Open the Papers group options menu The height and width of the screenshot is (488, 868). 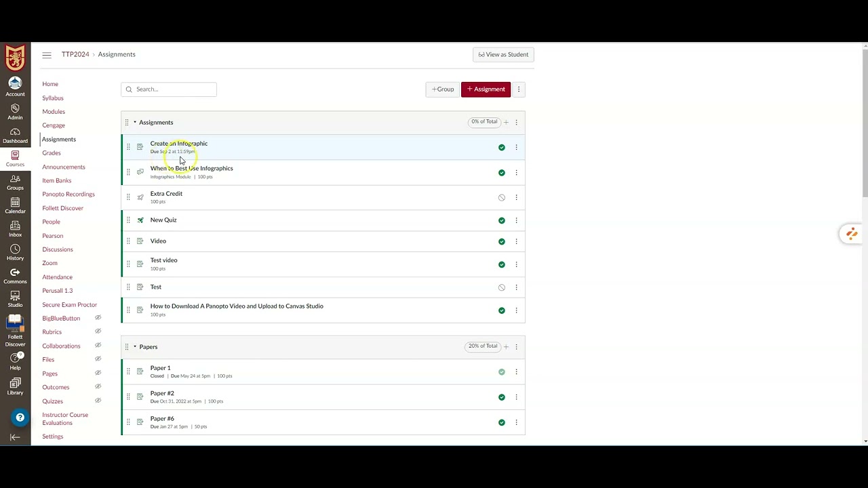tap(516, 347)
